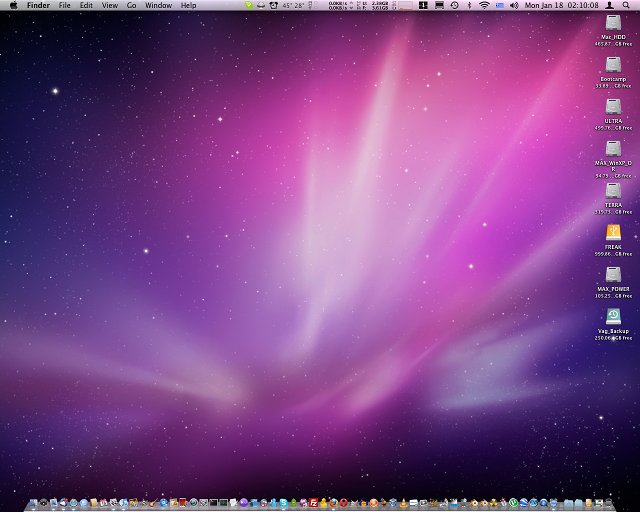Select the orange FREAK USB drive
Viewport: 640px width, 512px height.
(613, 233)
